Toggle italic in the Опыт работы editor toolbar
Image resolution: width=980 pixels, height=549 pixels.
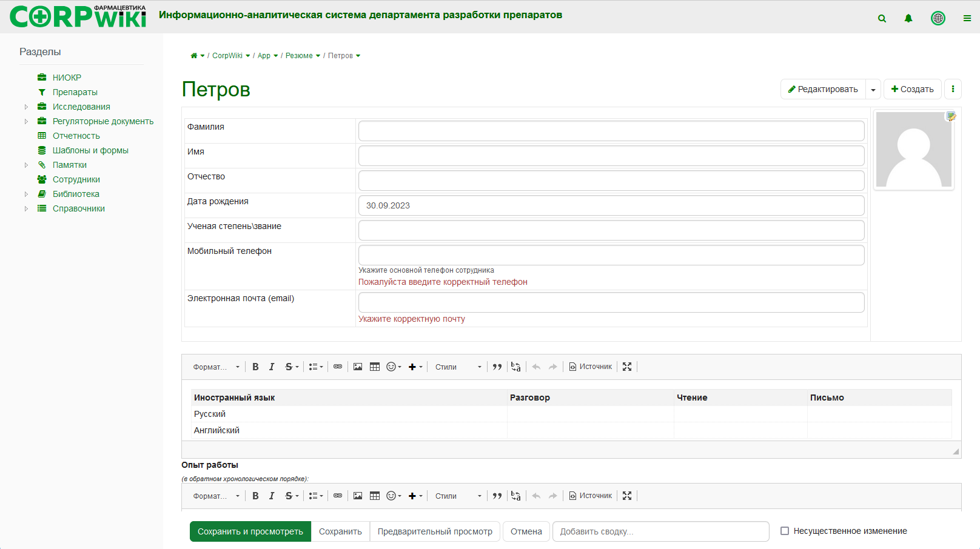272,496
